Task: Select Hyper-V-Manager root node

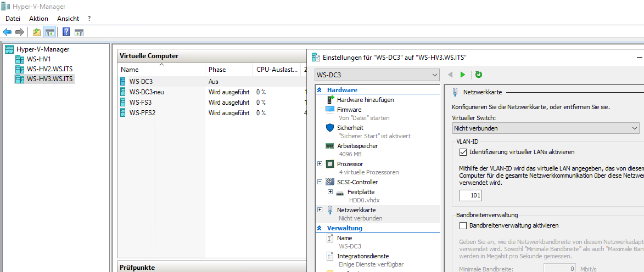Action: 43,49
